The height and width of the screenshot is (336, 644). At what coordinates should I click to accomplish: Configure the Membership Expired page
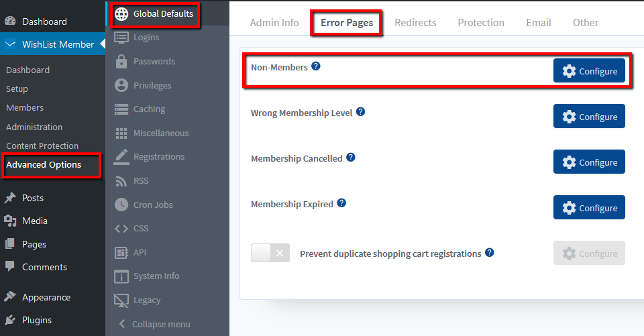(589, 207)
